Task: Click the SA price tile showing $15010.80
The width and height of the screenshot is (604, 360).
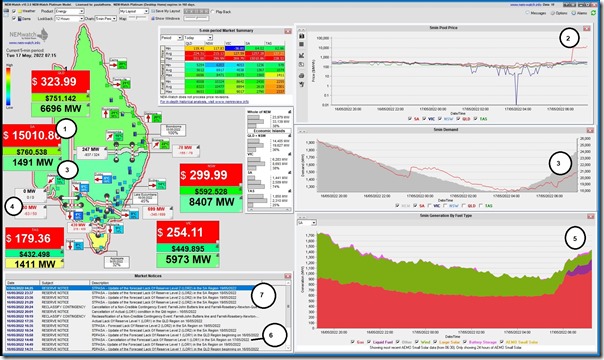Action: (x=31, y=136)
